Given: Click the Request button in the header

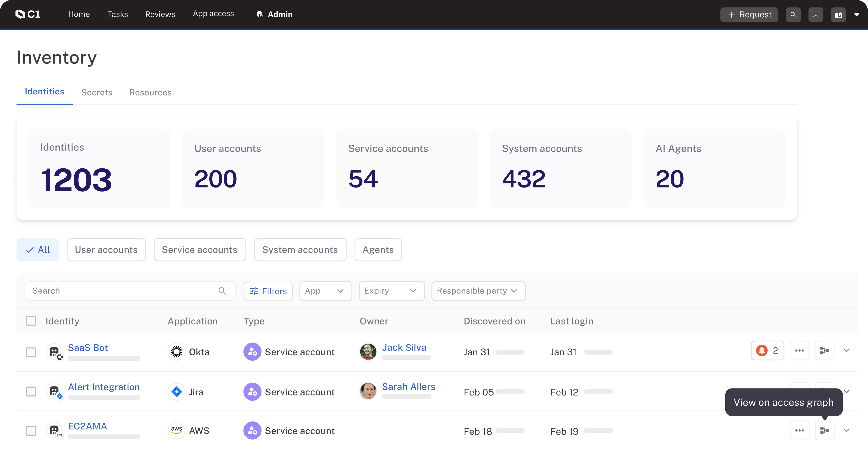Looking at the screenshot, I should point(749,15).
